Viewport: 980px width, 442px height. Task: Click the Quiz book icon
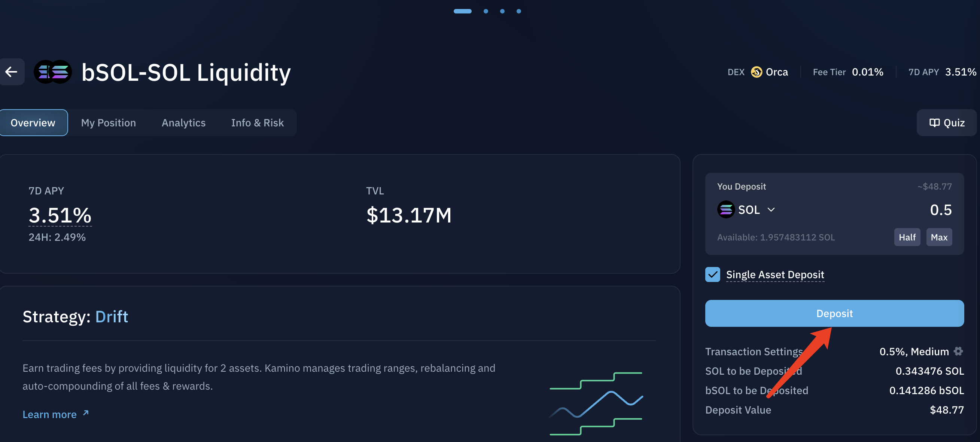click(934, 123)
